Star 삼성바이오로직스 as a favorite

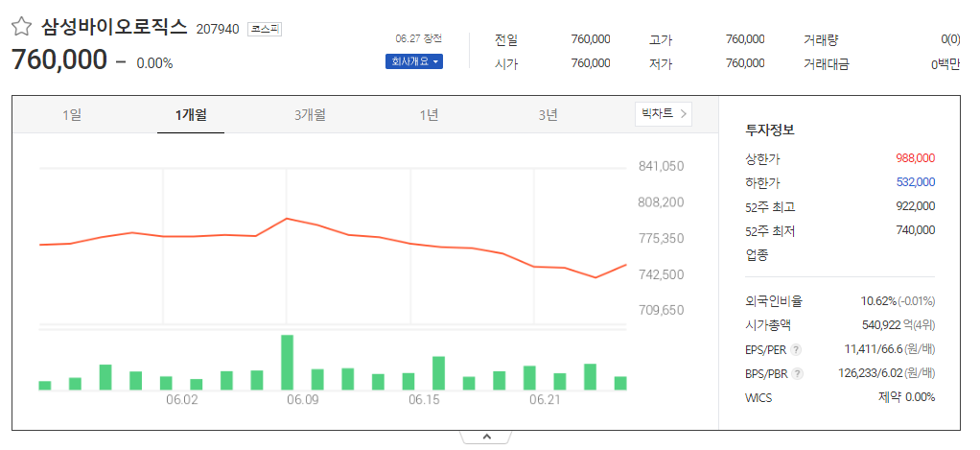click(22, 26)
